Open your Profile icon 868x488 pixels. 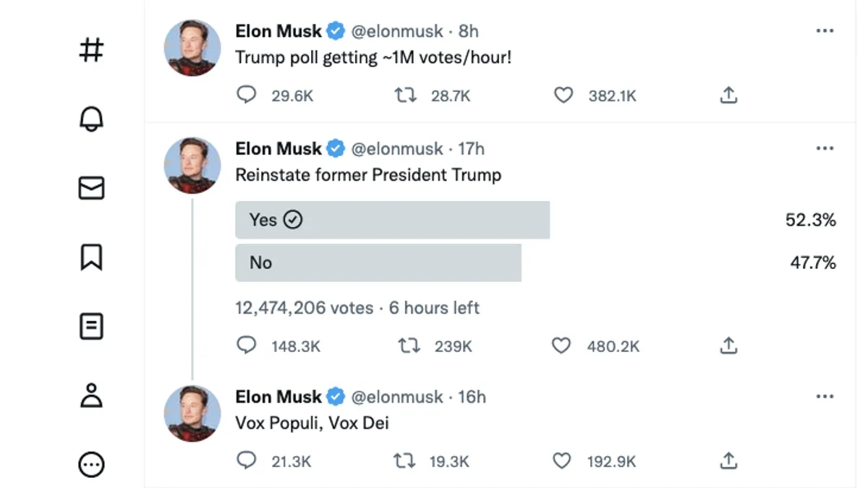[90, 396]
